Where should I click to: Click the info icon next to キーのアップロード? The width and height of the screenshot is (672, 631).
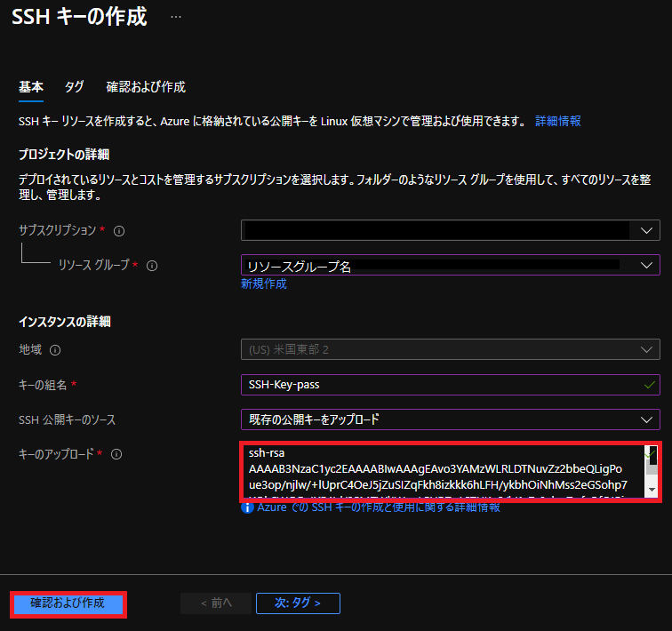click(116, 454)
